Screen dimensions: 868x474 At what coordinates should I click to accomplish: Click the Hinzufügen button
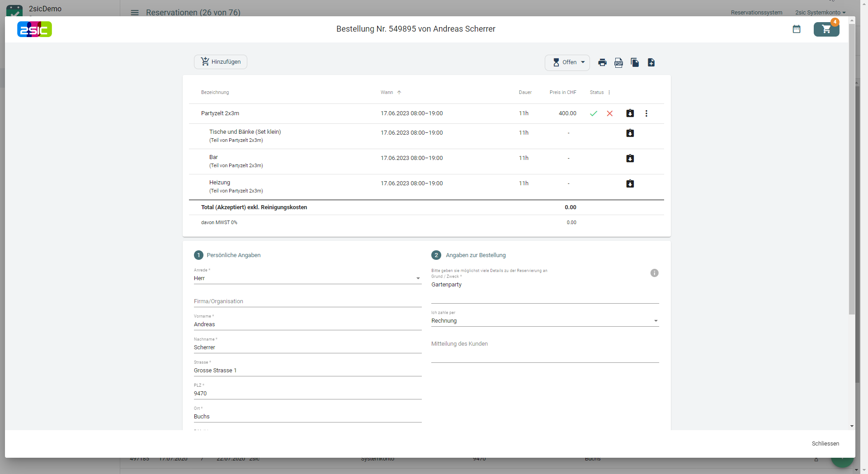[221, 62]
